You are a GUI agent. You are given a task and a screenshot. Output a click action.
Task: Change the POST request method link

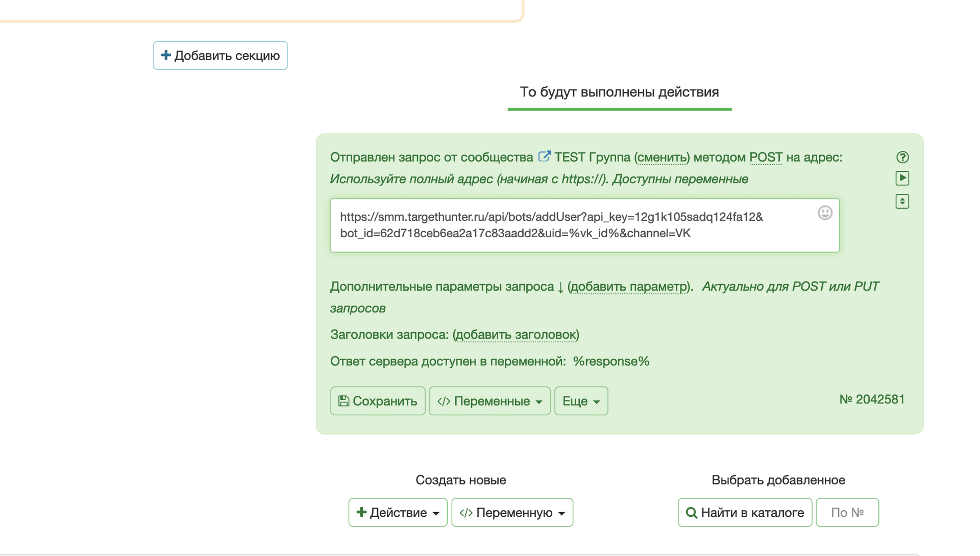pyautogui.click(x=765, y=157)
